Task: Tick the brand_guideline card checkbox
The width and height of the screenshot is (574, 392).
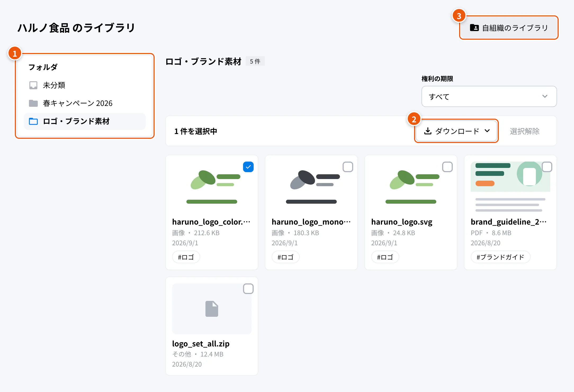Action: (x=547, y=167)
